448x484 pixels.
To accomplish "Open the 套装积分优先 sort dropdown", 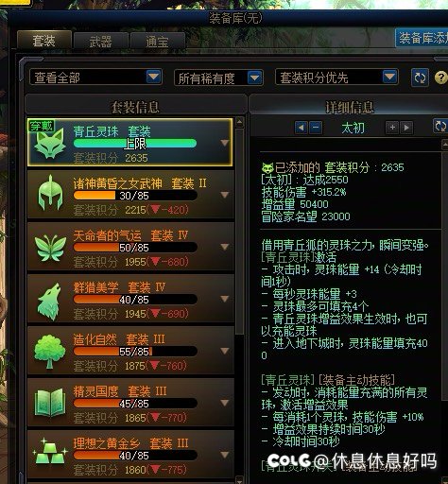I will point(336,78).
